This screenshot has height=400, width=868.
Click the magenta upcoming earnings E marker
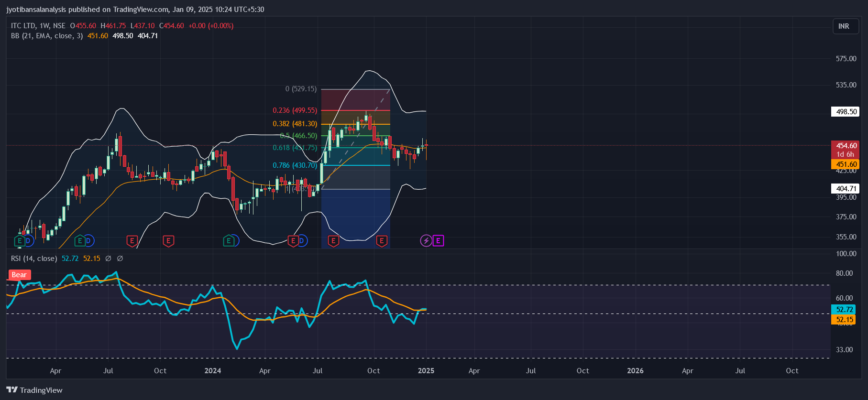[438, 241]
